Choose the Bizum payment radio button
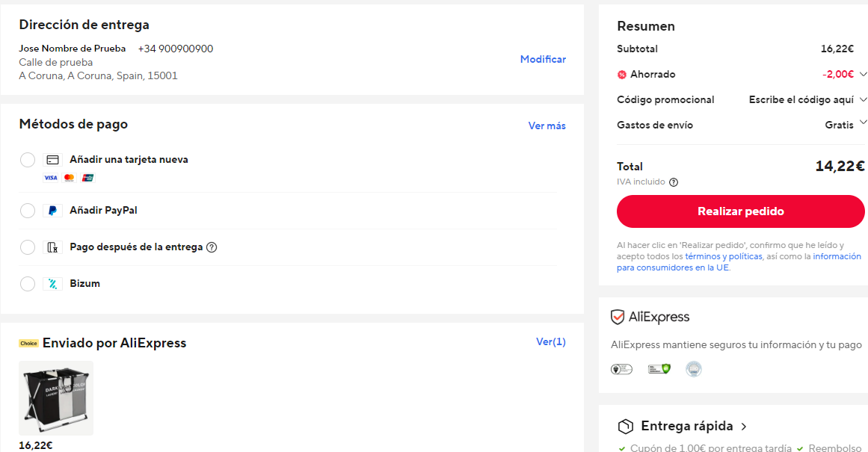Screen dimensions: 868x452 [x=28, y=284]
